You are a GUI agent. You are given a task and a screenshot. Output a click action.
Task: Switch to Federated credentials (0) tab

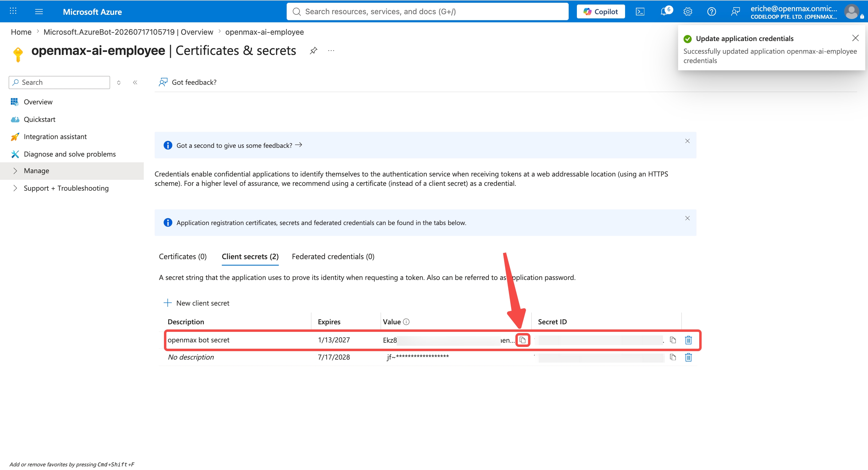click(333, 257)
